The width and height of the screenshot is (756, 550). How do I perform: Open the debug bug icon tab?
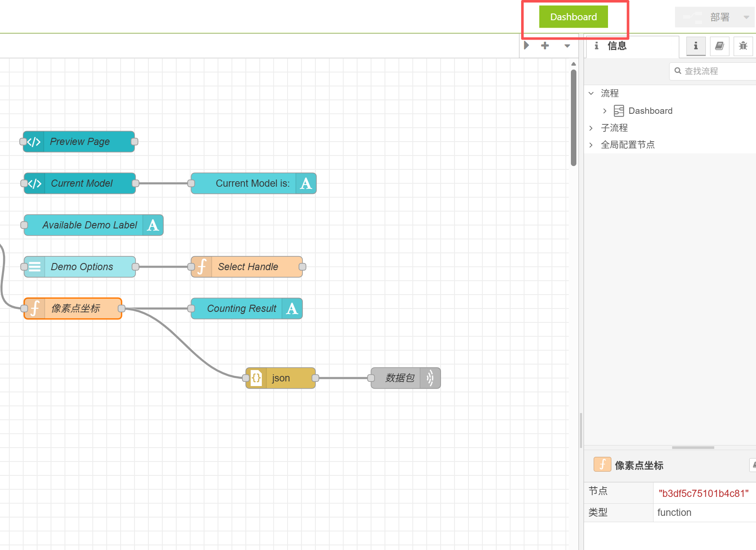(743, 46)
